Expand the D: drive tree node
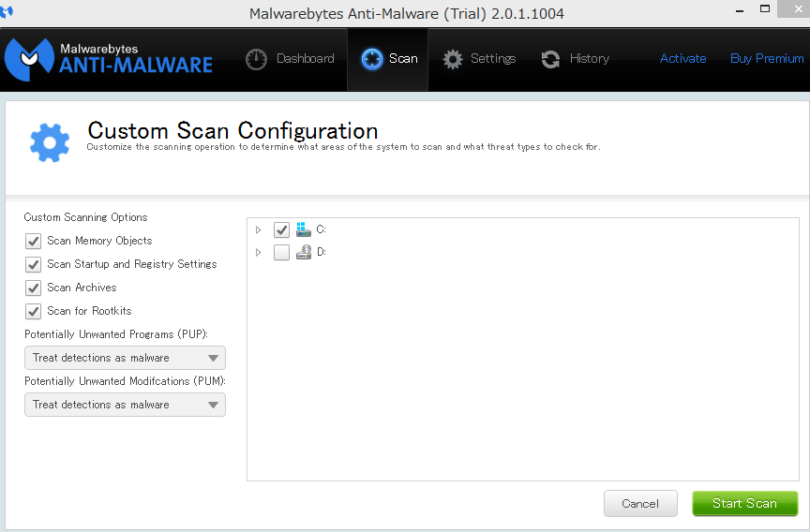 (259, 252)
